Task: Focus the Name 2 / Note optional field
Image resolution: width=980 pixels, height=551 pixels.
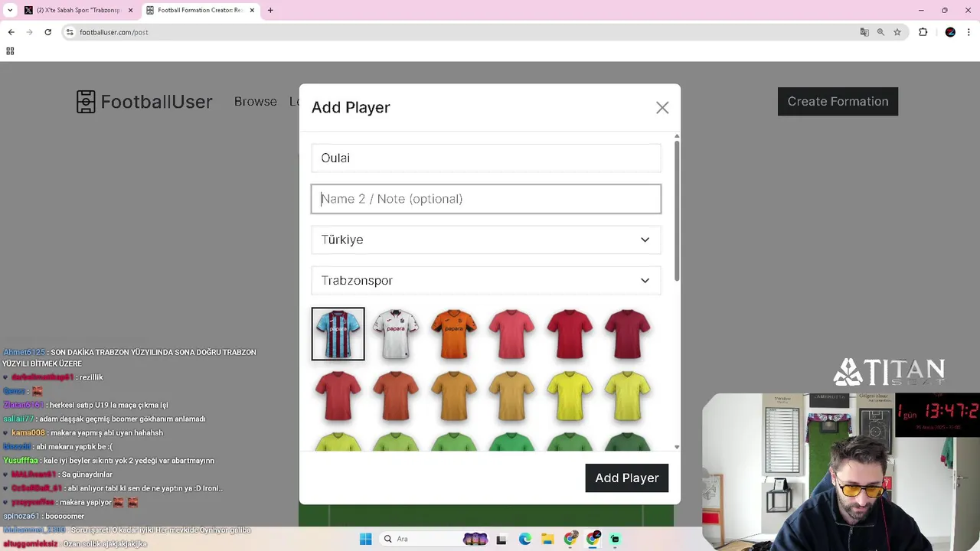Action: tap(486, 199)
